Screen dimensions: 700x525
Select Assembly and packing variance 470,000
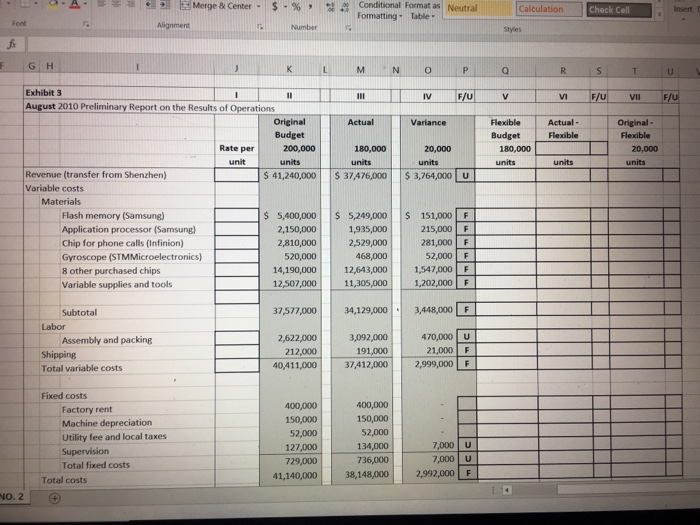(x=429, y=337)
